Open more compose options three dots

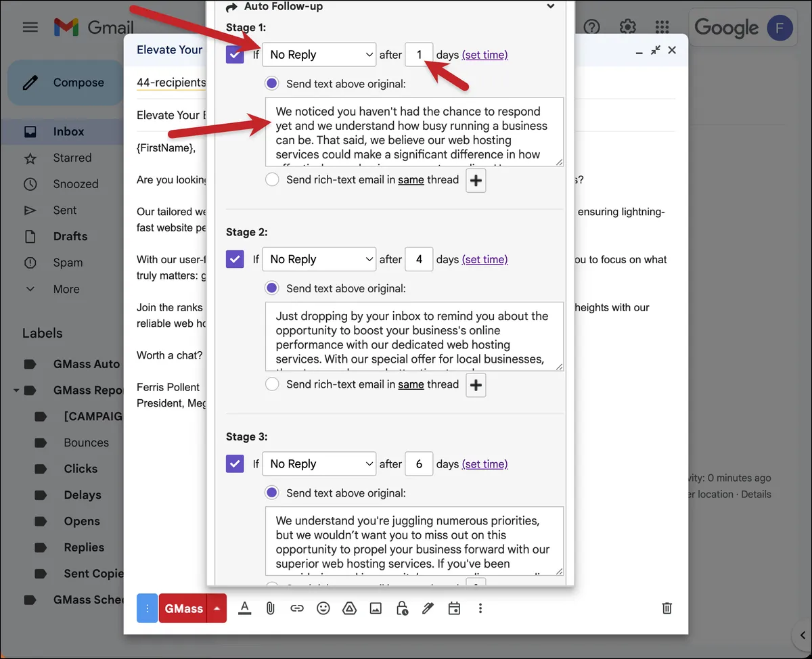pos(480,608)
